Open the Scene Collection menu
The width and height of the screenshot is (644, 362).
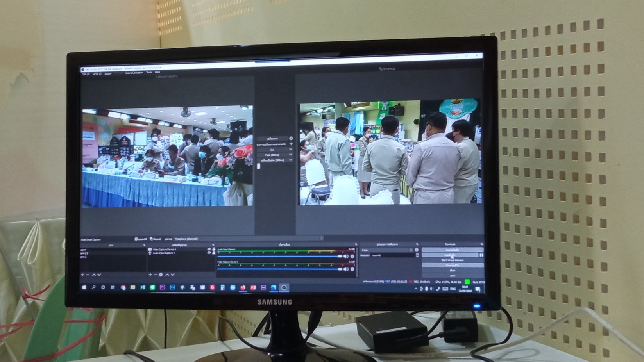click(134, 73)
